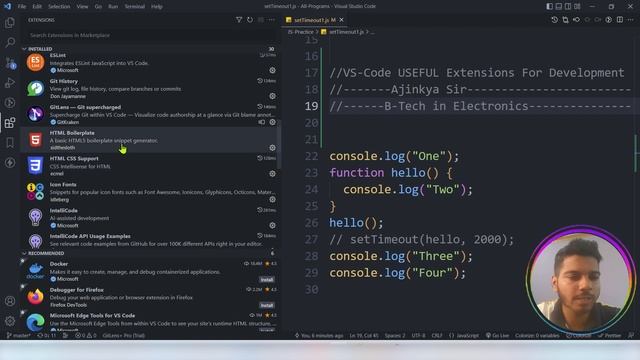Image resolution: width=640 pixels, height=360 pixels.
Task: Open the HTML Boilerplate extension manage gear
Action: [x=272, y=148]
